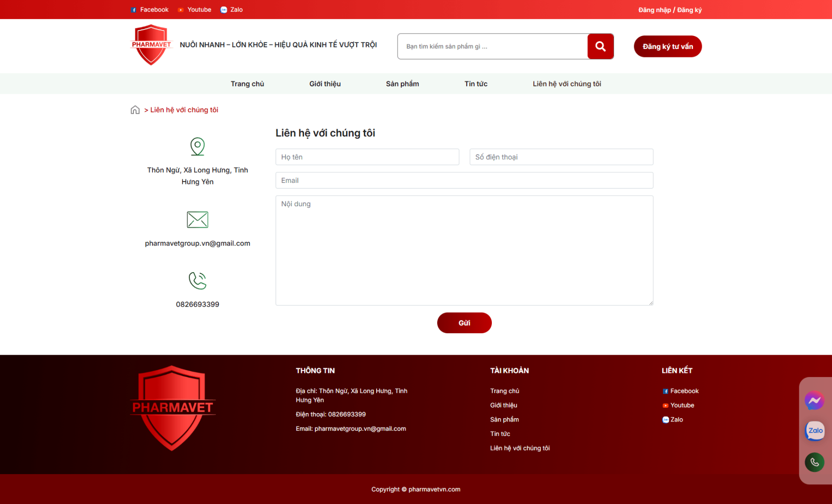This screenshot has width=832, height=504.
Task: Open Youtube link in top bar
Action: (x=195, y=10)
